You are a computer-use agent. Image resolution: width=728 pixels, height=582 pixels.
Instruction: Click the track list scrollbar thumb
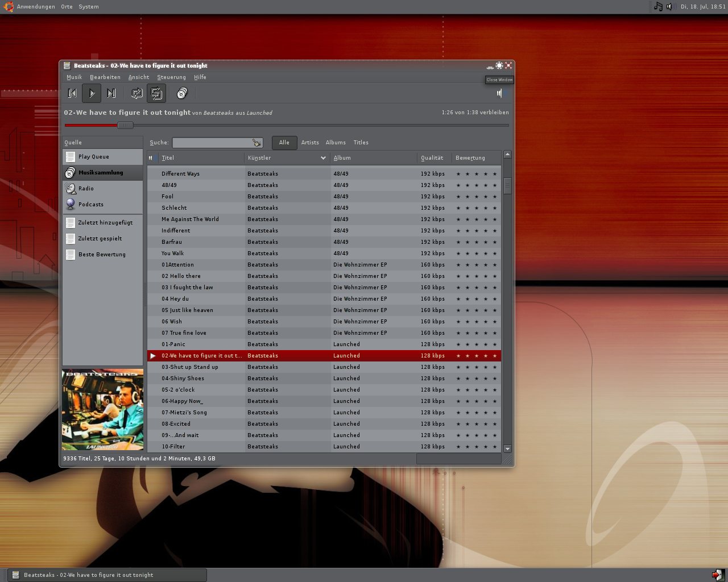(x=507, y=186)
